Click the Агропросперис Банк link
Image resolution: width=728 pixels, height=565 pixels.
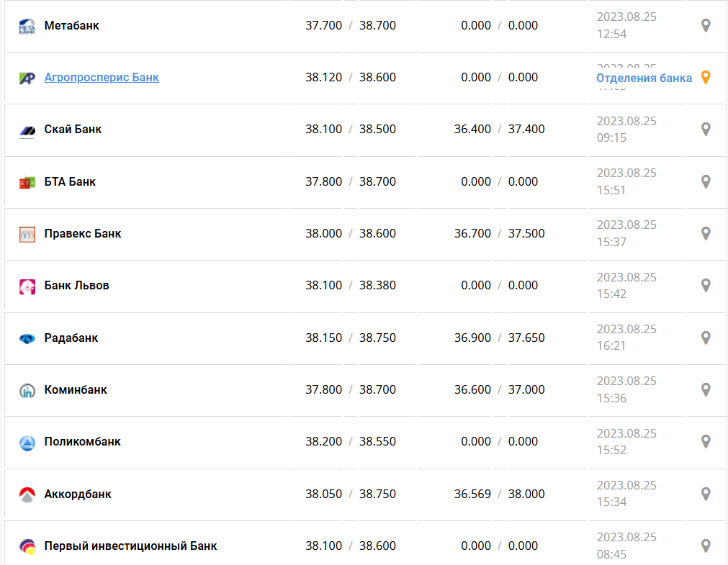coord(102,78)
